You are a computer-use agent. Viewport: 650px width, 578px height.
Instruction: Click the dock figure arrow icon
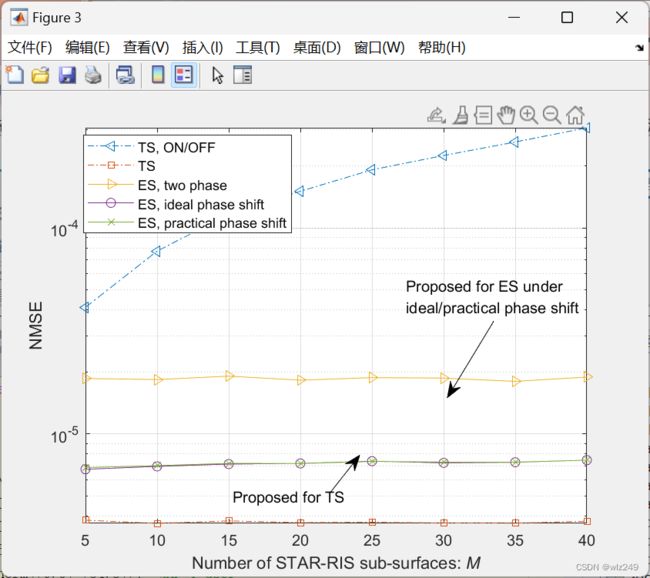tap(640, 48)
